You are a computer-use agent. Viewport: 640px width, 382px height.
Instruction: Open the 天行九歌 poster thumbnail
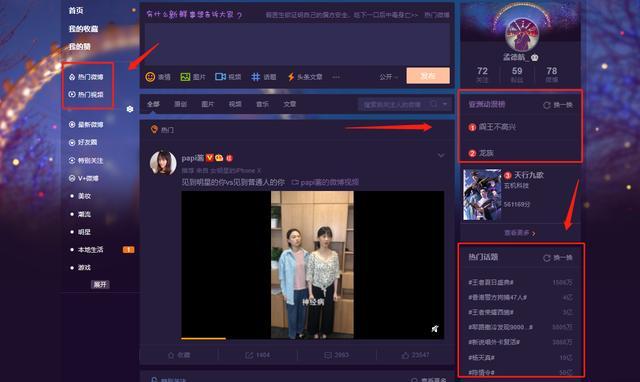[x=482, y=195]
